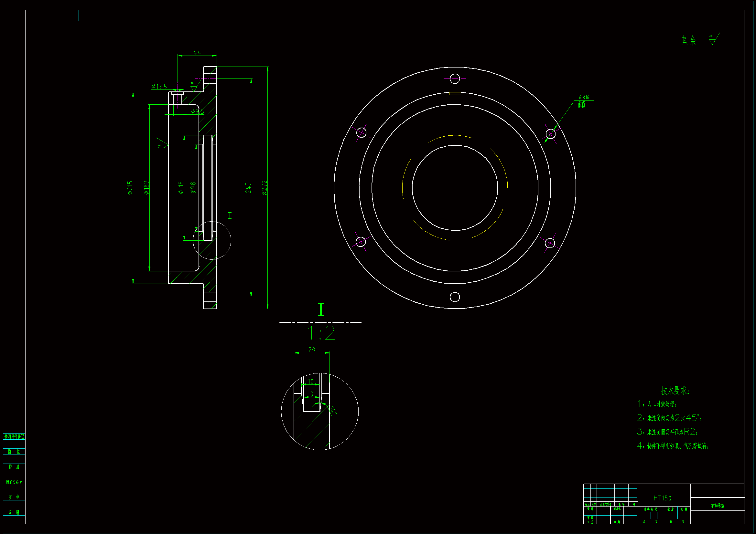Select the 245 bolt circle dimension text

tap(248, 188)
